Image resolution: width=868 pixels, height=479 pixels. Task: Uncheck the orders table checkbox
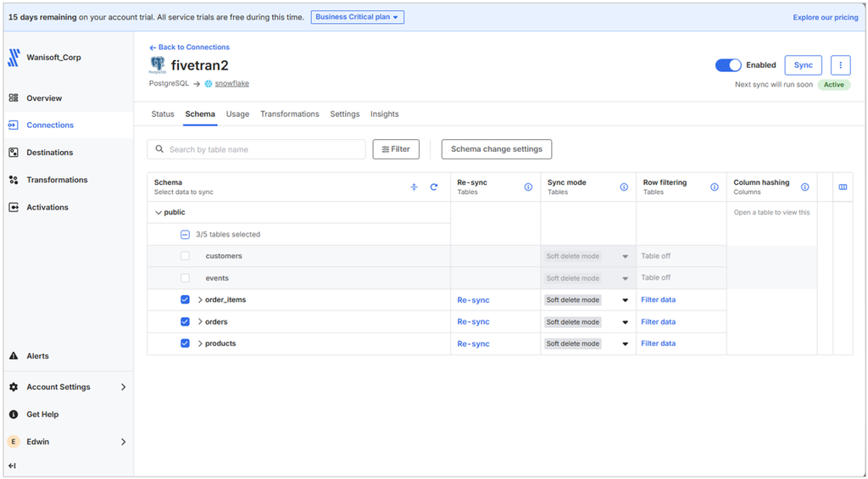pyautogui.click(x=185, y=321)
